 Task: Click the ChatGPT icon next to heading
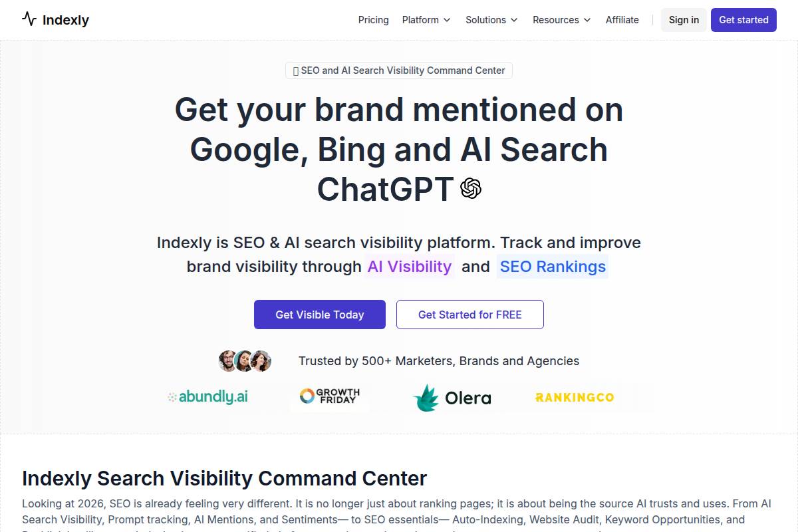[471, 189]
